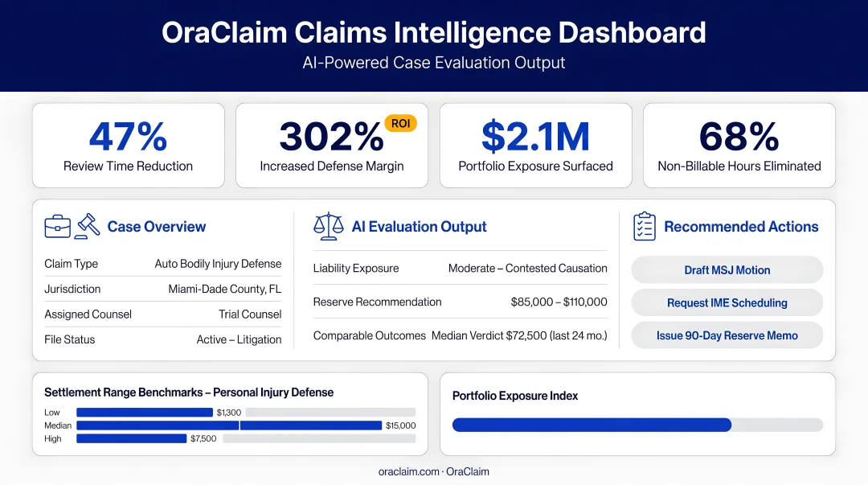Open the oraclaim.com footer link

point(408,471)
